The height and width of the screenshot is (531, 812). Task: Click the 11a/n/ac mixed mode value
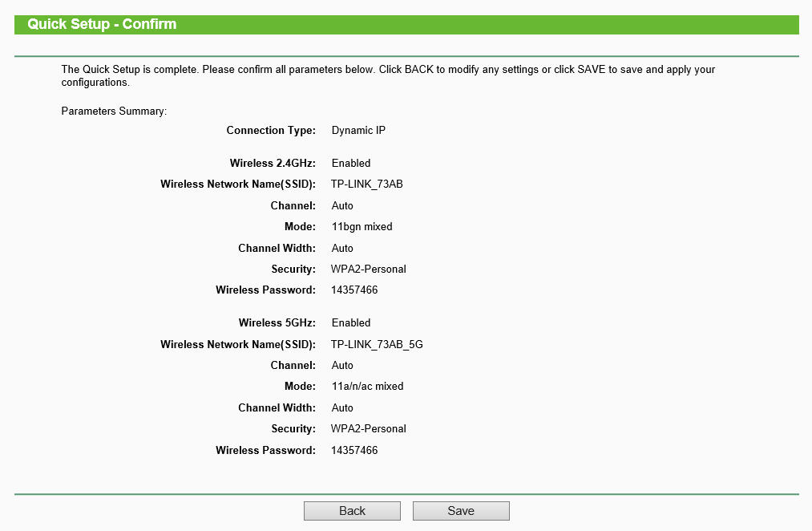(367, 386)
